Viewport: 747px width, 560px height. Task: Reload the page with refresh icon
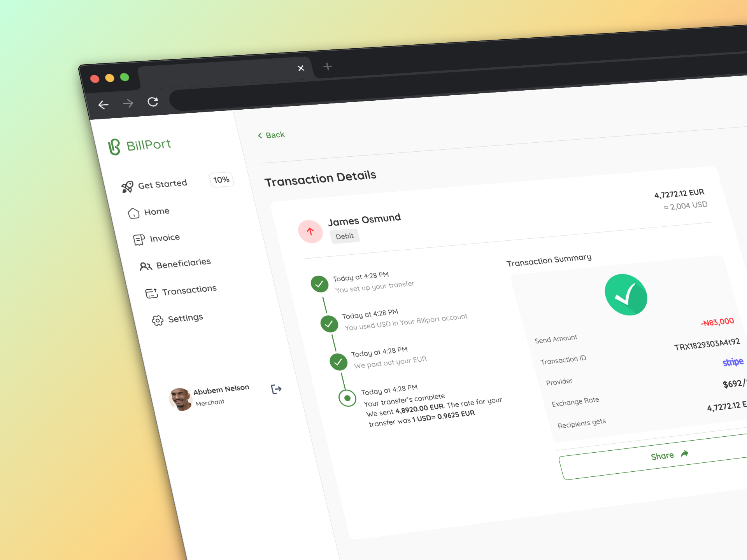[x=153, y=101]
